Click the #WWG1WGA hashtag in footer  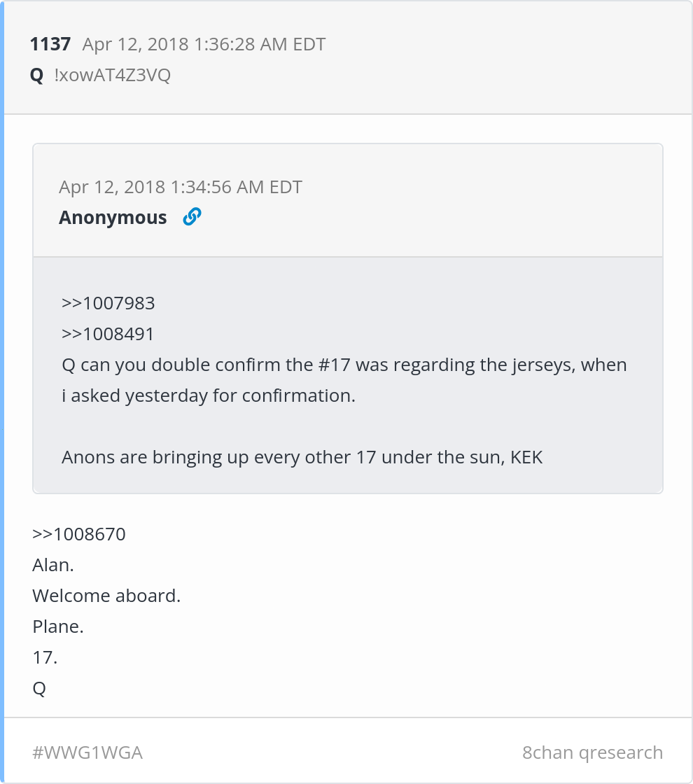(x=87, y=752)
